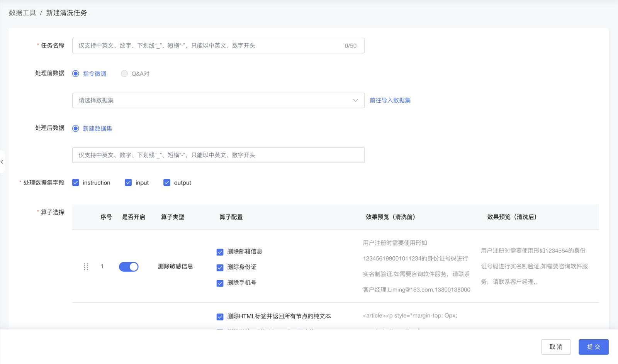Uncheck 删除邮箱信息 option
This screenshot has width=618, height=364.
coord(220,252)
